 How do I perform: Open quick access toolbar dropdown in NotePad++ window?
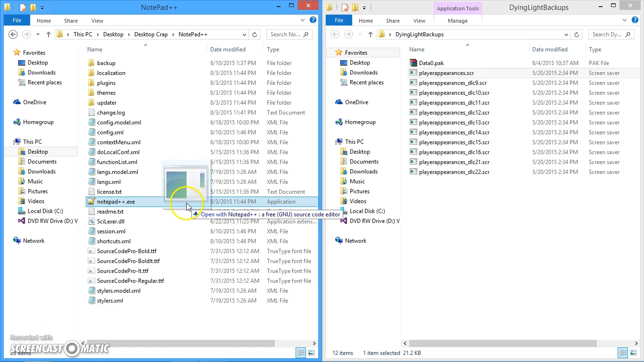[42, 8]
